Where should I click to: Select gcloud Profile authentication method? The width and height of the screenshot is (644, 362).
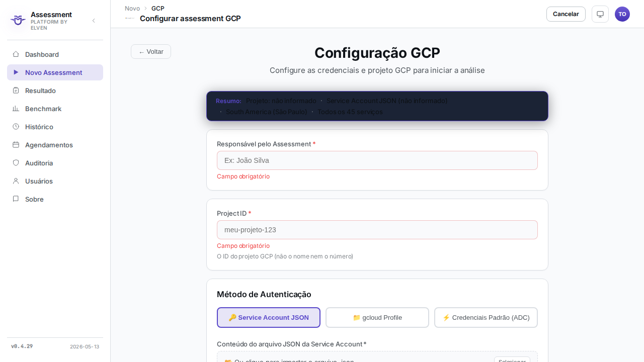pyautogui.click(x=377, y=317)
